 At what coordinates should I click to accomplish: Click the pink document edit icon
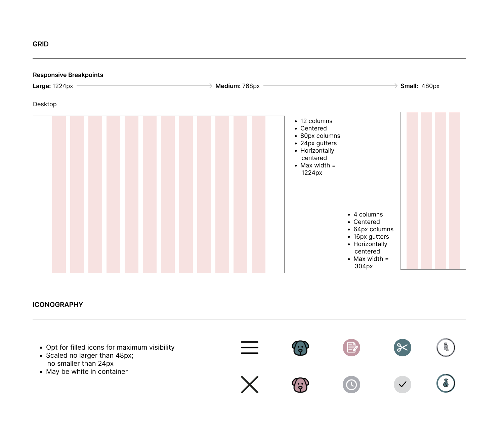tap(351, 348)
